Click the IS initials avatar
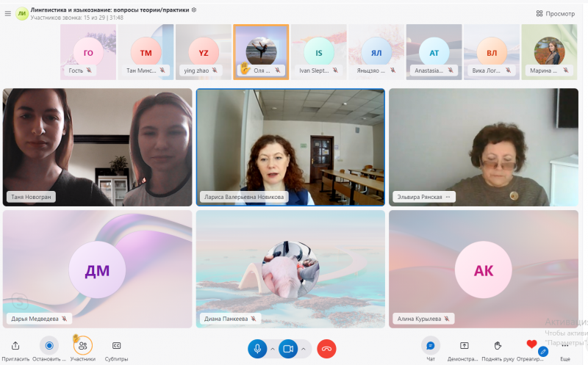This screenshot has height=365, width=588. point(319,52)
